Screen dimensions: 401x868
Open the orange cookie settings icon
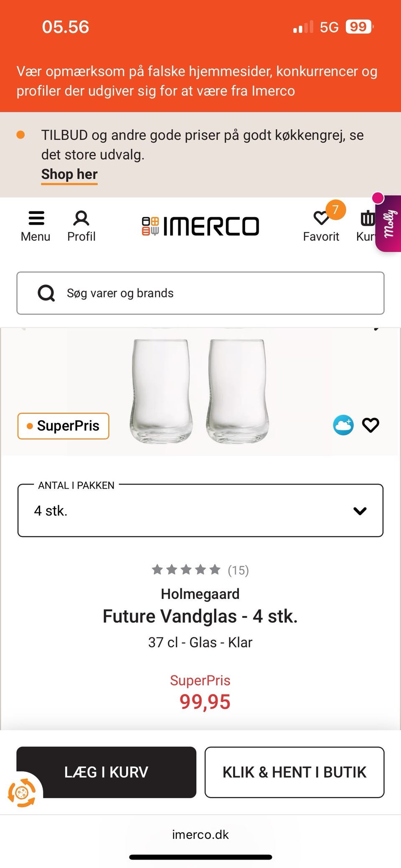tap(22, 792)
